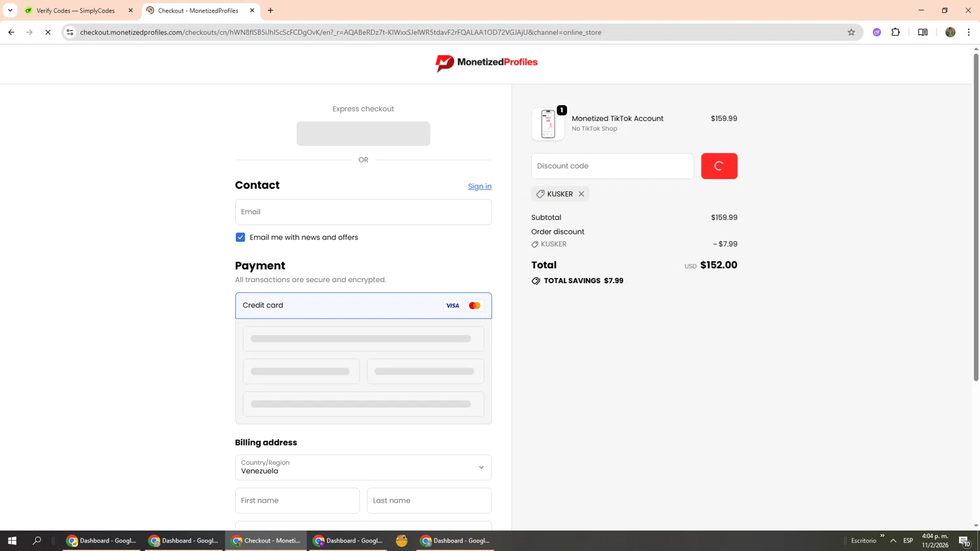Screen dimensions: 980x551
Task: Focus the First name field
Action: click(297, 501)
